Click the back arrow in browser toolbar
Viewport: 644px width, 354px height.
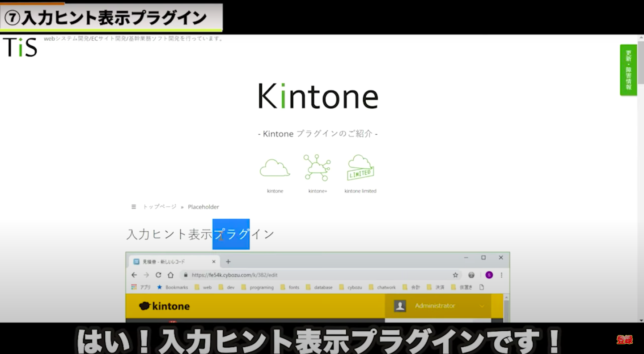134,275
